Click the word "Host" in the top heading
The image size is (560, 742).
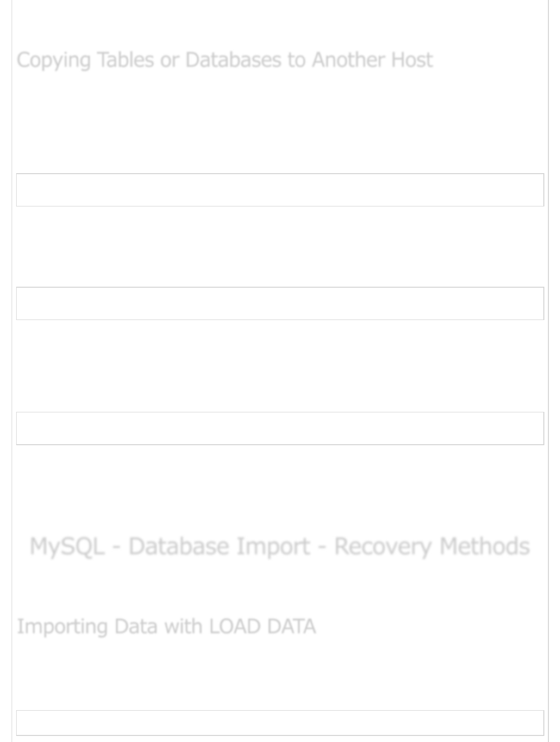tap(412, 60)
